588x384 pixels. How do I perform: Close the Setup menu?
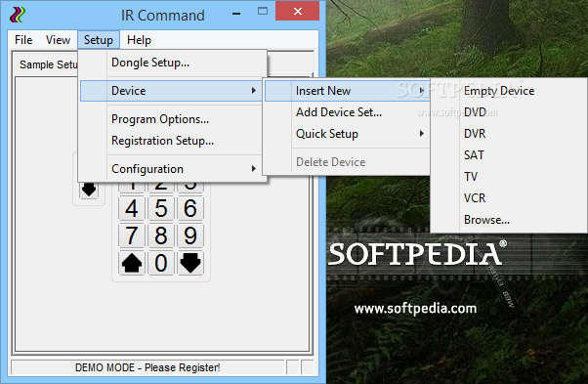point(99,40)
